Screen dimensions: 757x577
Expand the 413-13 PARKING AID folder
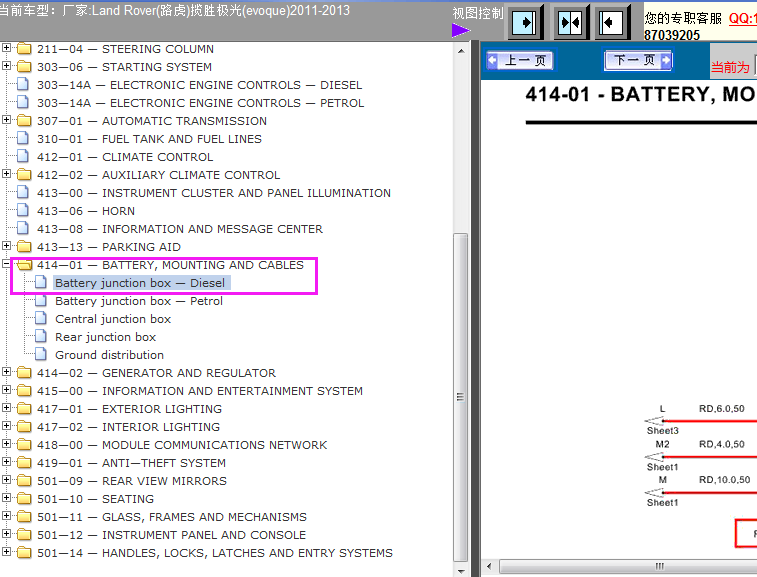(6, 246)
